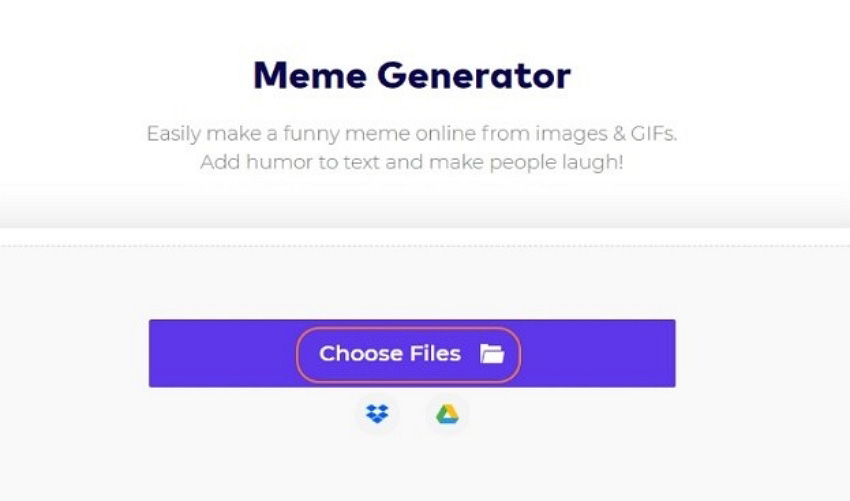Import a file via the Dropbox icon
The image size is (850, 501).
377,414
